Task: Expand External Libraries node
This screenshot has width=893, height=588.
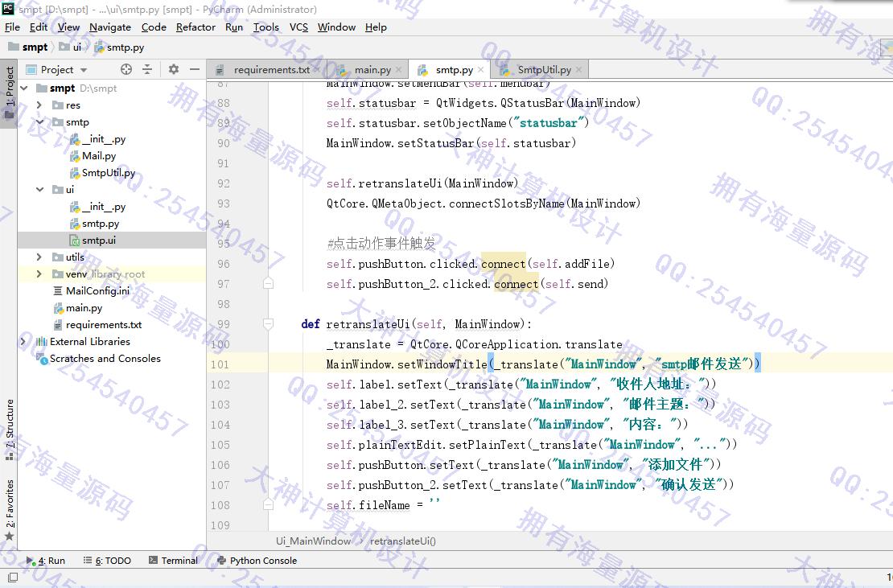Action: (23, 342)
